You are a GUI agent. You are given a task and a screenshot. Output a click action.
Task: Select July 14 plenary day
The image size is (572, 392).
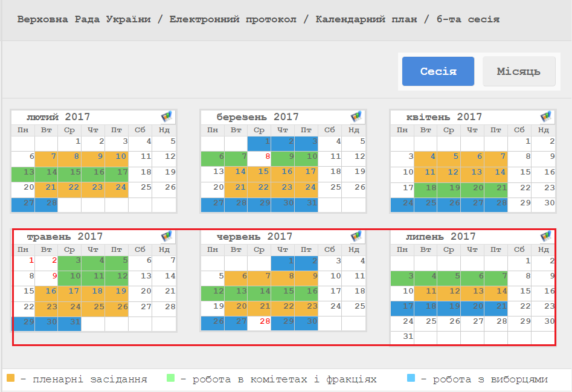click(x=500, y=291)
